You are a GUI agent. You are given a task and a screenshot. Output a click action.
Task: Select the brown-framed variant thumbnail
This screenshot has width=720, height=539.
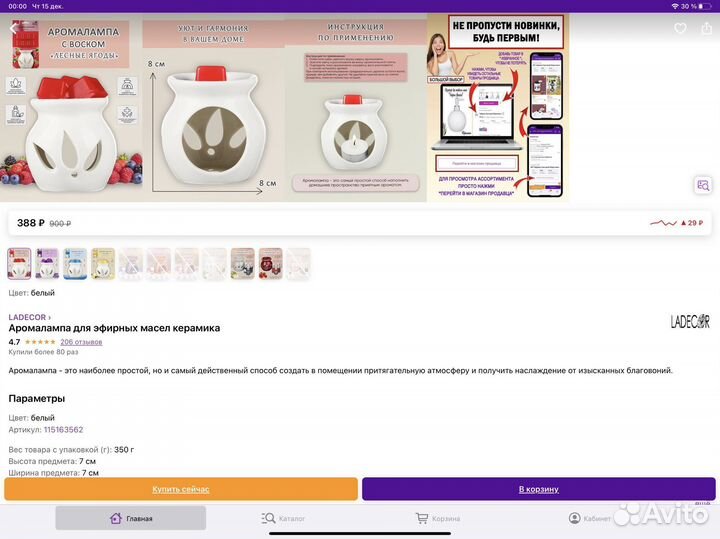pos(242,264)
